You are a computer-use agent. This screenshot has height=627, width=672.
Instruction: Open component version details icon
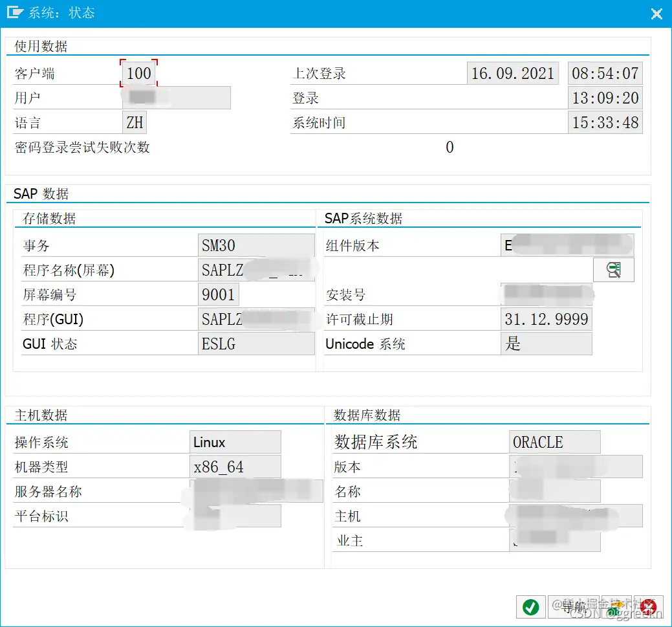pos(613,270)
